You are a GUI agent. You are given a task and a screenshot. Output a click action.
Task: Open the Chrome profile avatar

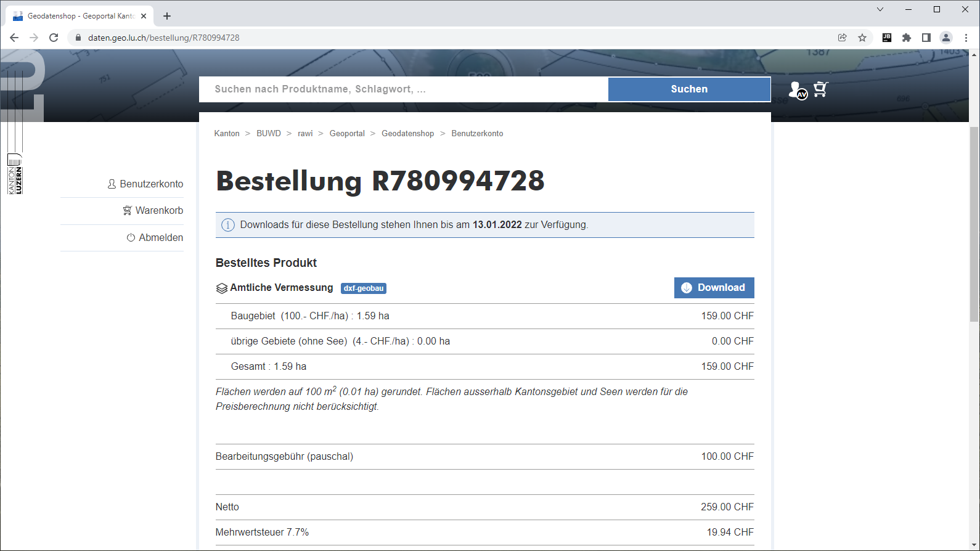946,38
